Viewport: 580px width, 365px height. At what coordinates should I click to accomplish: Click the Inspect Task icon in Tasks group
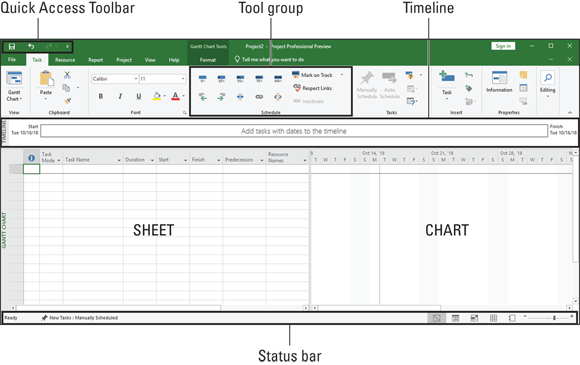pyautogui.click(x=409, y=75)
